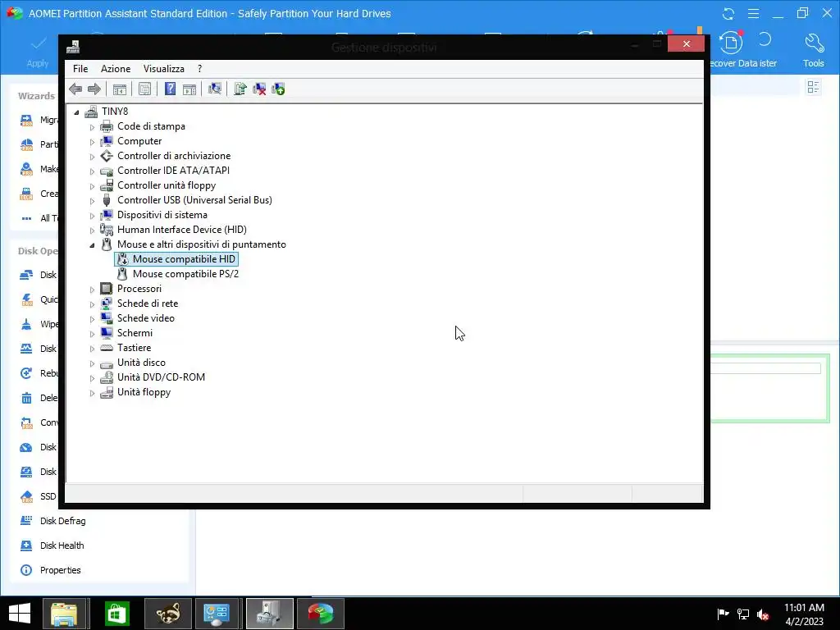The width and height of the screenshot is (840, 630).
Task: Open the File menu
Action: coord(80,69)
